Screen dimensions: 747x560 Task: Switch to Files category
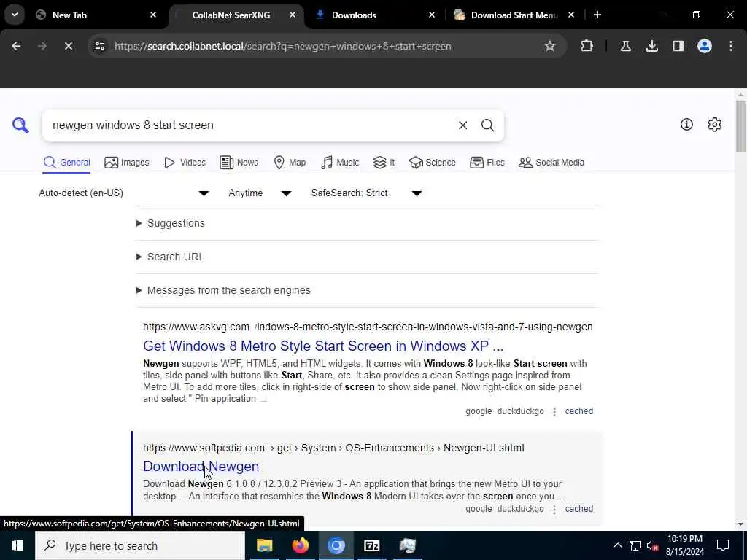487,163
